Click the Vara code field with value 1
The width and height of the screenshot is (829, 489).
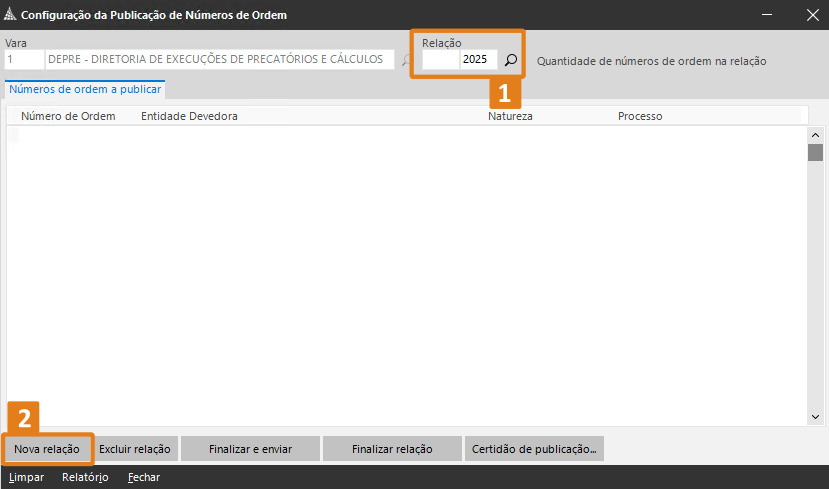pos(24,59)
